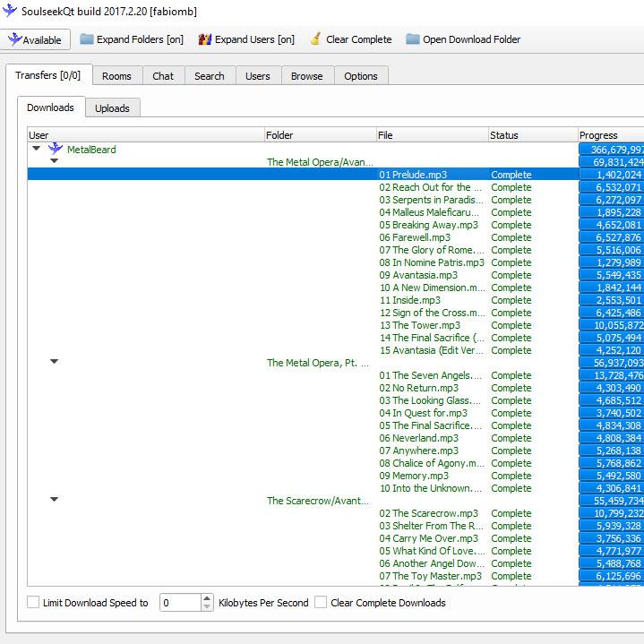644x644 pixels.
Task: Select 05 Breaking Away.mp3
Action: point(429,225)
